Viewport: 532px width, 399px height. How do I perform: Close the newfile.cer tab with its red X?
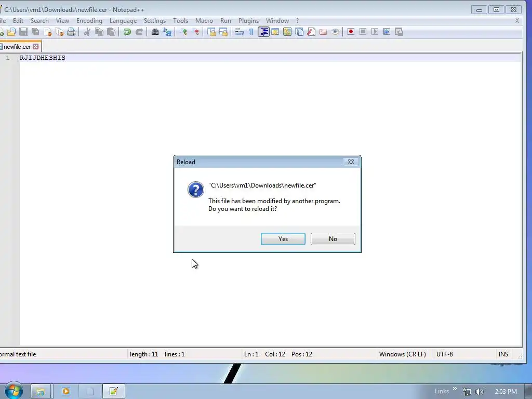pyautogui.click(x=36, y=46)
